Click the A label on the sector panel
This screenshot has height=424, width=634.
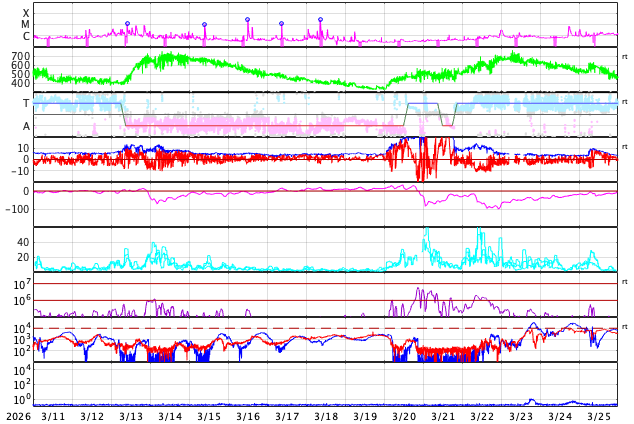tap(26, 126)
